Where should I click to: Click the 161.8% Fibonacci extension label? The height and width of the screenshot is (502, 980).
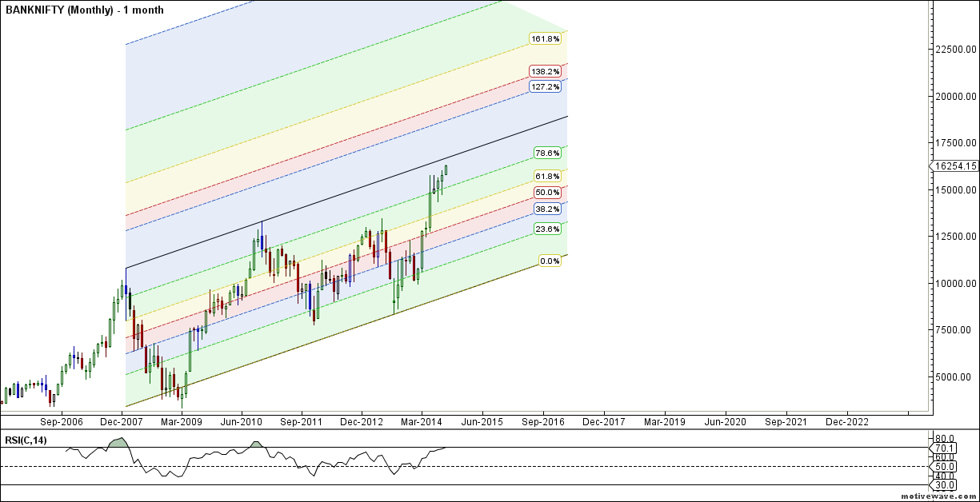[x=546, y=38]
